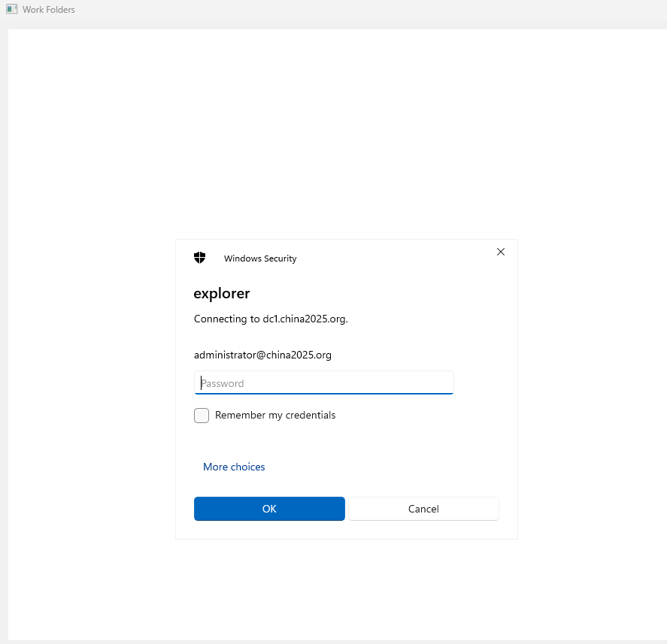Dismiss the prompt with the Cancel button

423,509
